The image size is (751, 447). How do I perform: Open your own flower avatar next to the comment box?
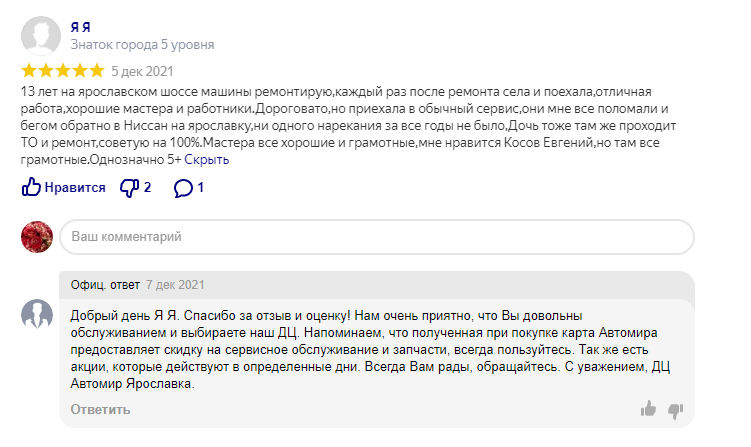pyautogui.click(x=37, y=237)
